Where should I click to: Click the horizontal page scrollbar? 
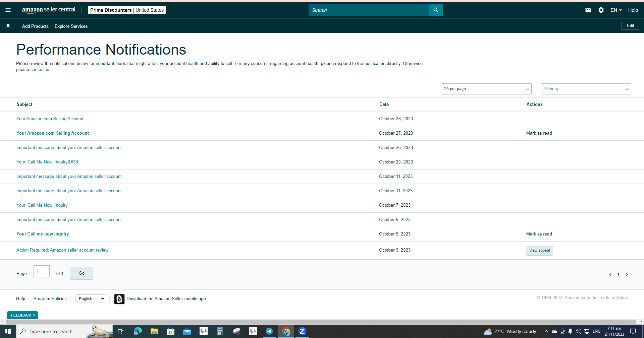coord(321,322)
